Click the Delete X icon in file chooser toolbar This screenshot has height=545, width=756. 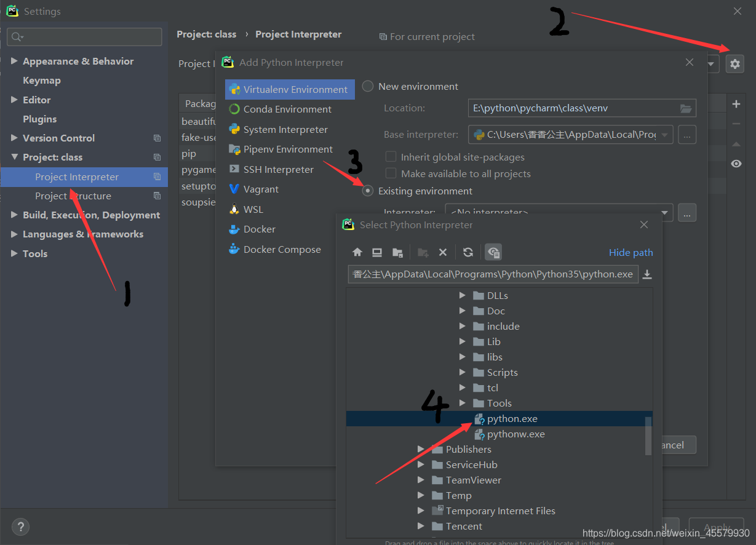click(443, 252)
